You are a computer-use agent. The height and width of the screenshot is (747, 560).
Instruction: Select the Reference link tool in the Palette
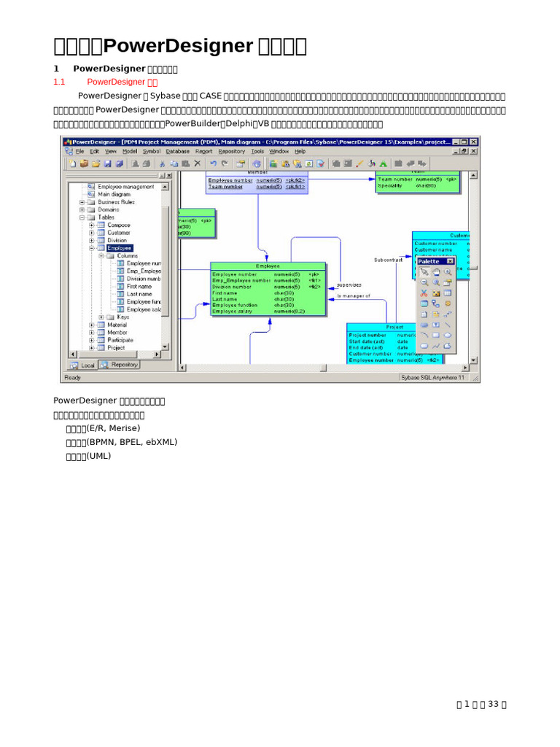[436, 303]
